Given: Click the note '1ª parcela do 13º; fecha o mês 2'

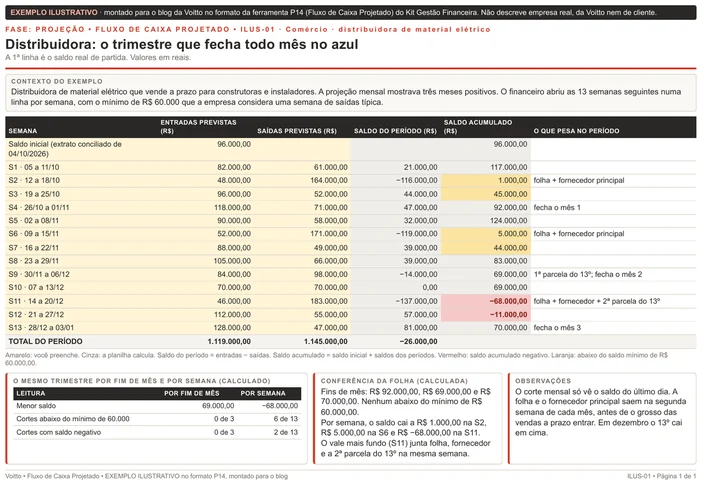Looking at the screenshot, I should click(588, 274).
